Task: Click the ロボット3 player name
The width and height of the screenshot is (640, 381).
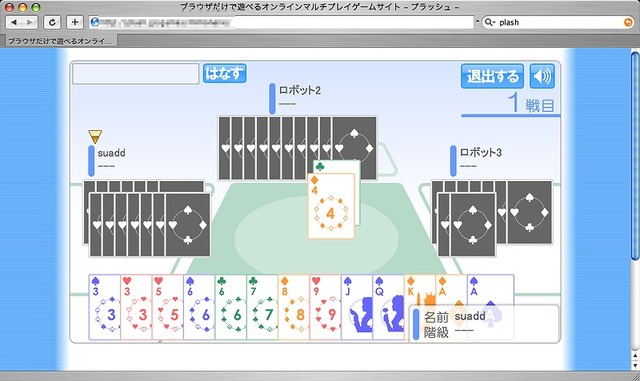Action: point(480,153)
